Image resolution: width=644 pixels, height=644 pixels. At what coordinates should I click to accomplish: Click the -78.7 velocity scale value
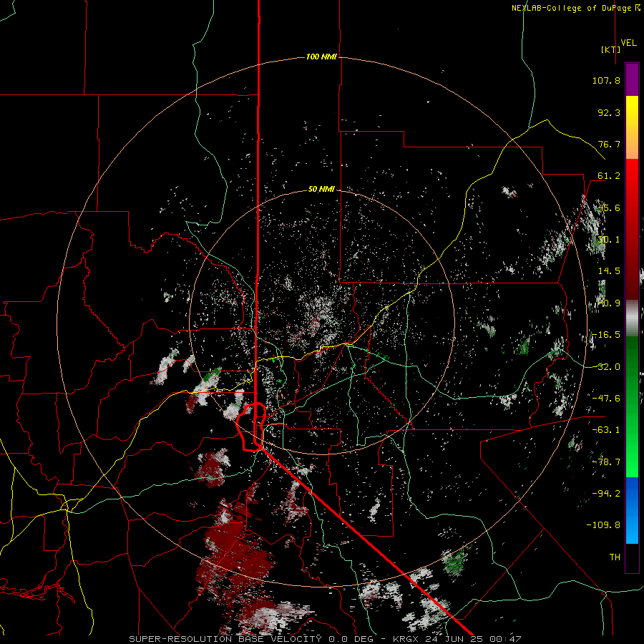click(x=606, y=462)
